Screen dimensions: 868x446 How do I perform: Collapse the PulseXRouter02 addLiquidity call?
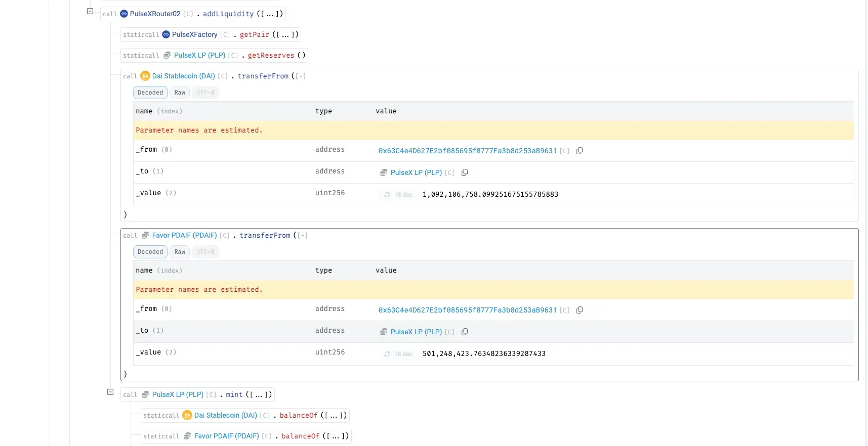[90, 11]
